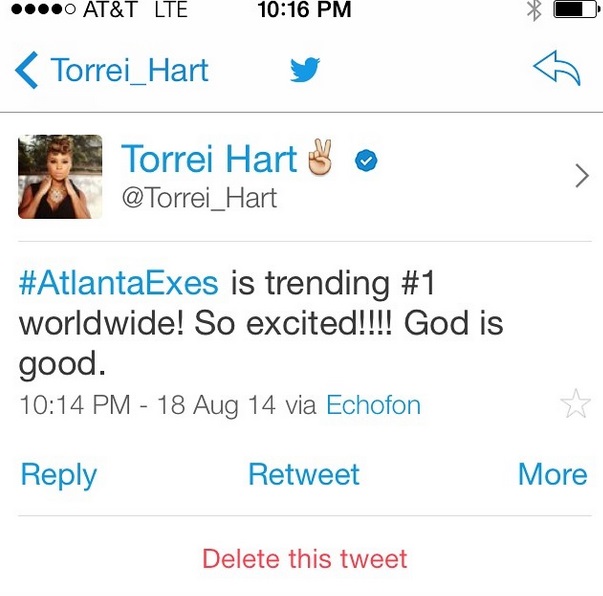Tap the Torrei Hart display name
Image resolution: width=603 pixels, height=596 pixels.
point(209,160)
